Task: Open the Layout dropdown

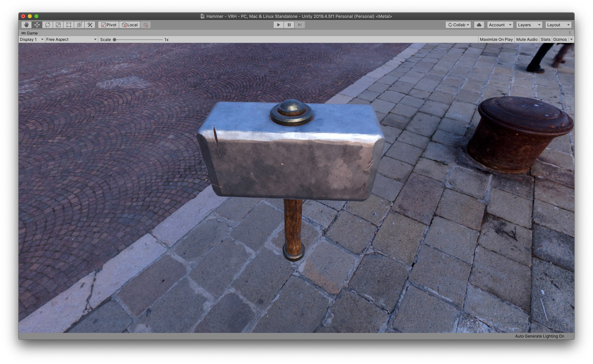Action: 558,25
